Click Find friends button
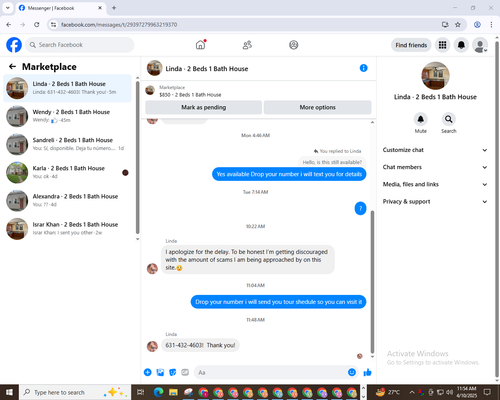The width and height of the screenshot is (500, 400). point(411,45)
